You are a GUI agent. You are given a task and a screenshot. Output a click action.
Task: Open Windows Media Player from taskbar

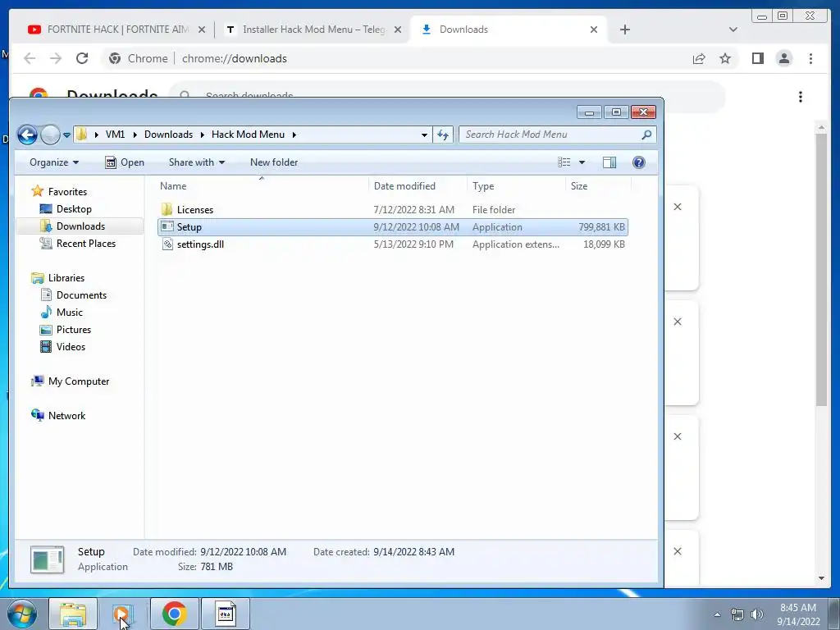tap(123, 614)
